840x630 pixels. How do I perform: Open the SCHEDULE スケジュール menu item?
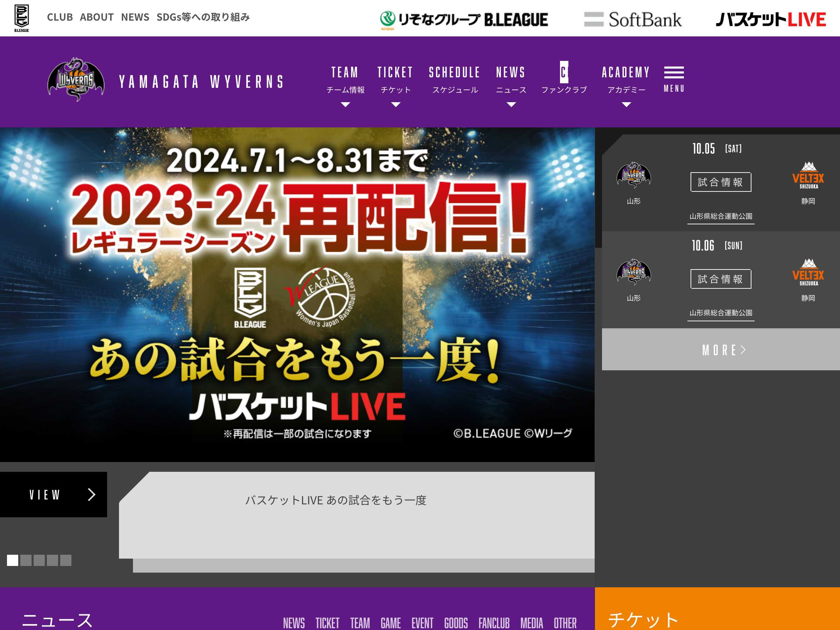point(455,80)
